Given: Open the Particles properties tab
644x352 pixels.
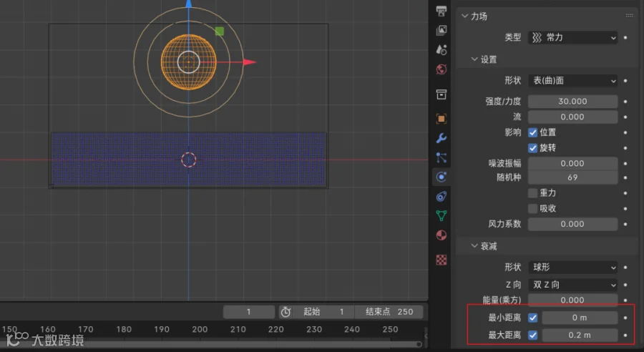Looking at the screenshot, I should [x=441, y=157].
